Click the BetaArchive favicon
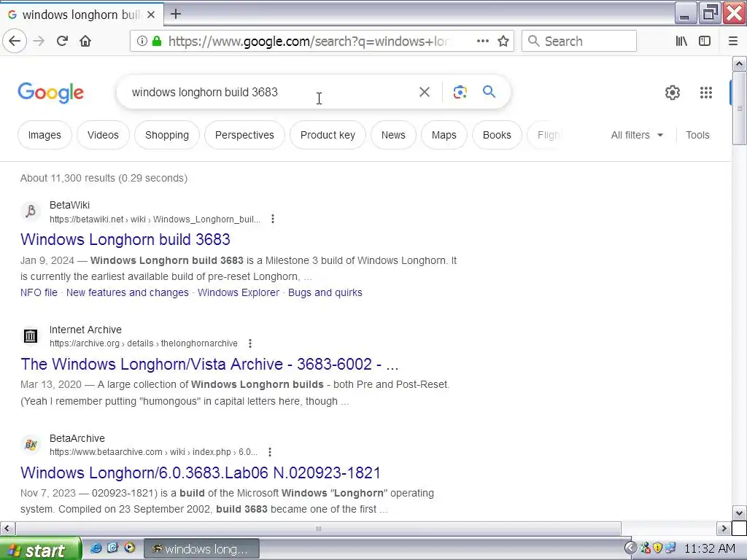747x560 pixels. pyautogui.click(x=31, y=444)
